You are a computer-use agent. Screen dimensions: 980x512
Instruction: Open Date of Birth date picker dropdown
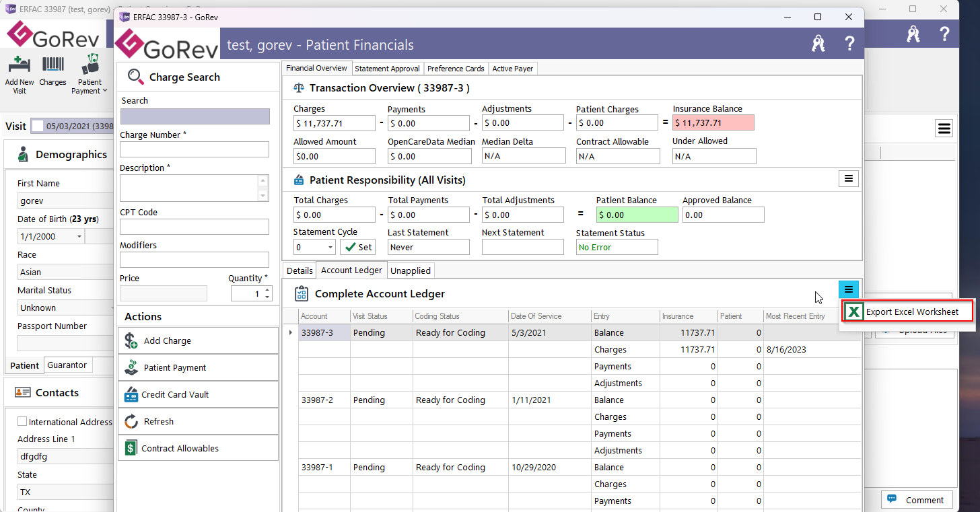[79, 236]
